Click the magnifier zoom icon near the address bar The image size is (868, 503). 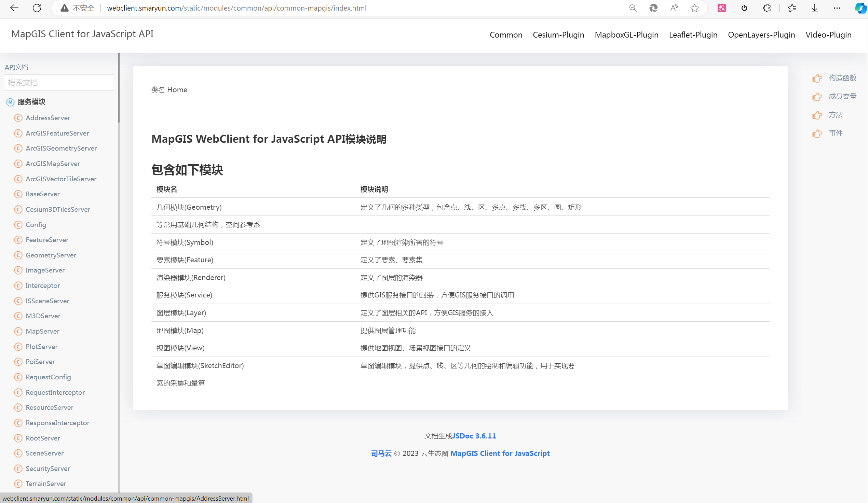click(x=633, y=8)
